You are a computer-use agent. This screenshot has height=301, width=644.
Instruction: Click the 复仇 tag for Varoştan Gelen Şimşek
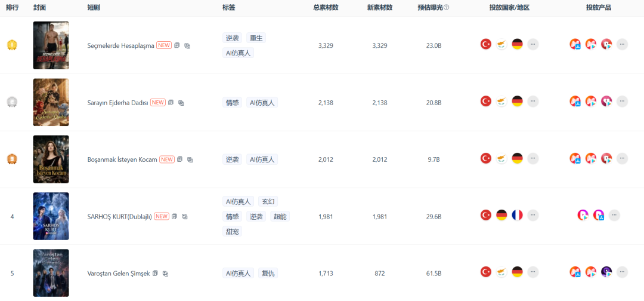pyautogui.click(x=268, y=273)
